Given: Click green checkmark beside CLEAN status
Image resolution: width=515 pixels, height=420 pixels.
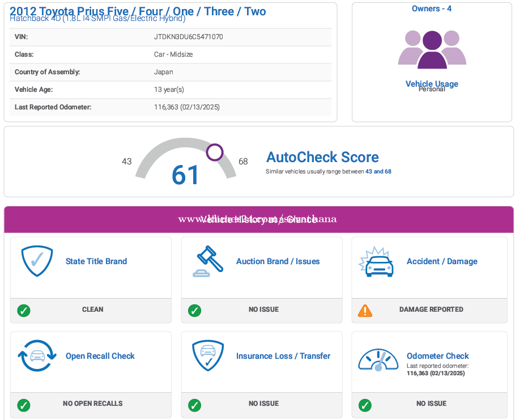Looking at the screenshot, I should pos(24,310).
